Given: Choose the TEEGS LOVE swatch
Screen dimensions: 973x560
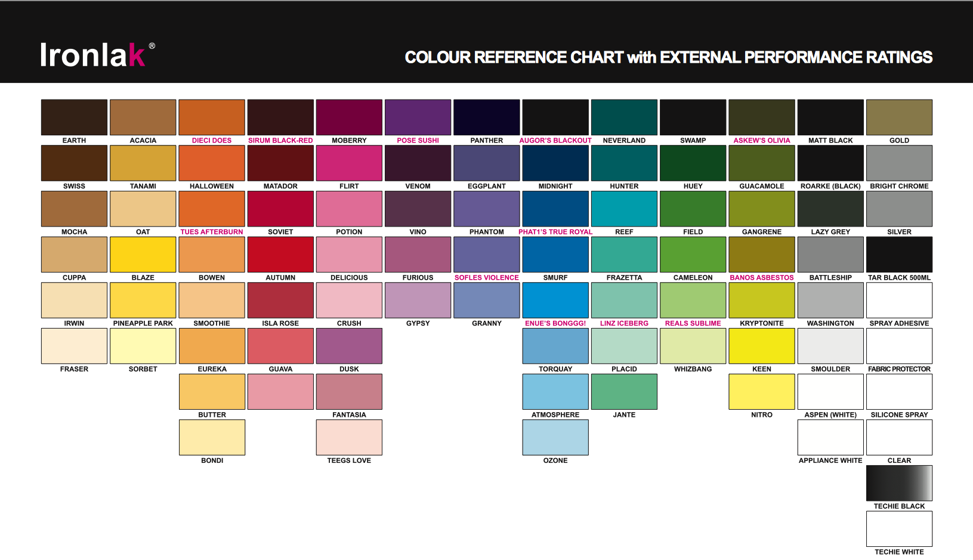Looking at the screenshot, I should (349, 438).
